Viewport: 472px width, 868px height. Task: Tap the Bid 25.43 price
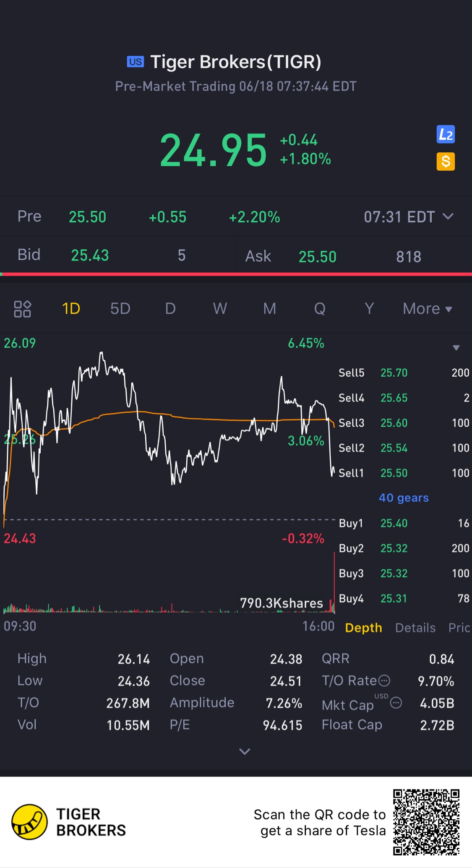pos(90,255)
